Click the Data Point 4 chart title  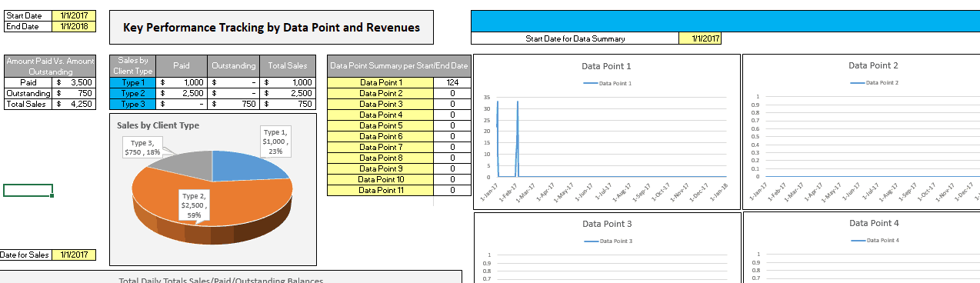(x=873, y=223)
